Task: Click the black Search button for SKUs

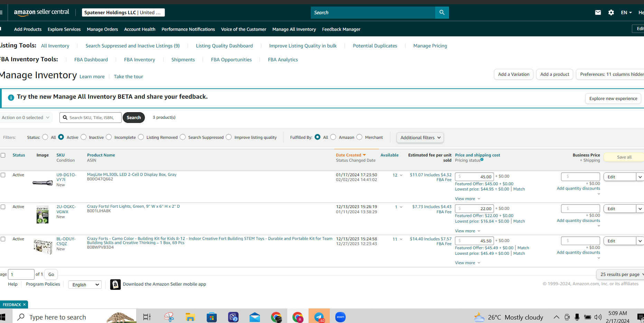Action: click(134, 118)
